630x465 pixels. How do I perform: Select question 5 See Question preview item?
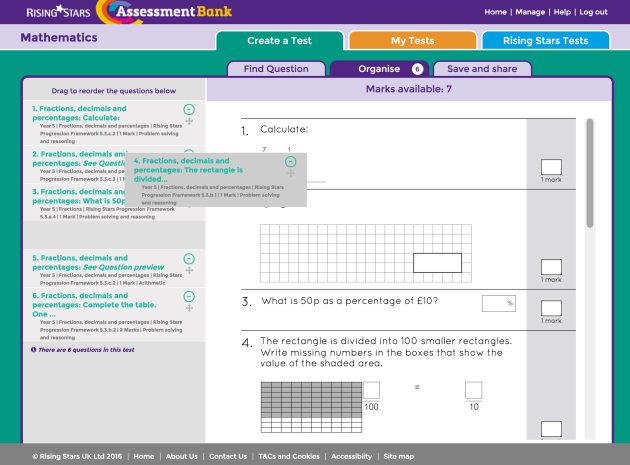(114, 269)
